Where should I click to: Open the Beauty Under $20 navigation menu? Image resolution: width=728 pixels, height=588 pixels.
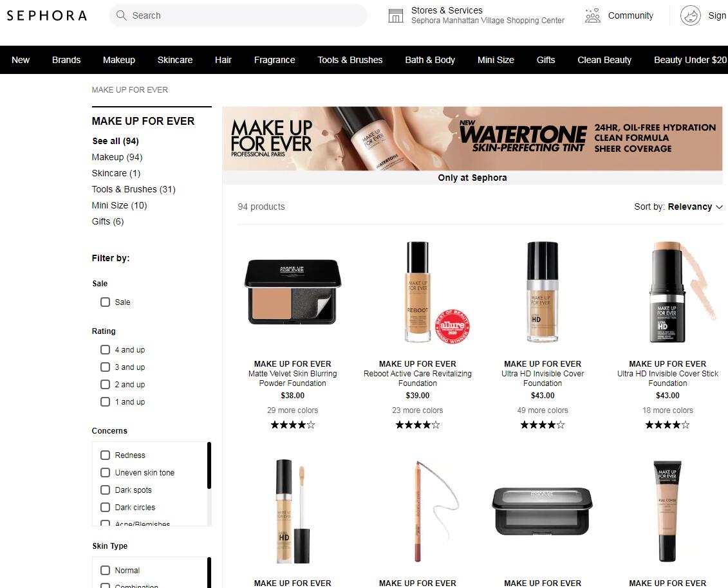[691, 60]
